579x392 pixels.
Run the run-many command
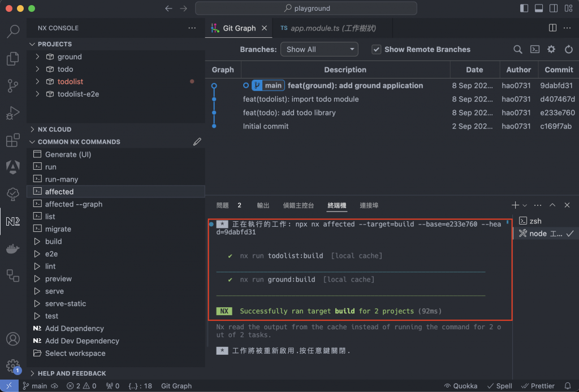click(x=116, y=179)
